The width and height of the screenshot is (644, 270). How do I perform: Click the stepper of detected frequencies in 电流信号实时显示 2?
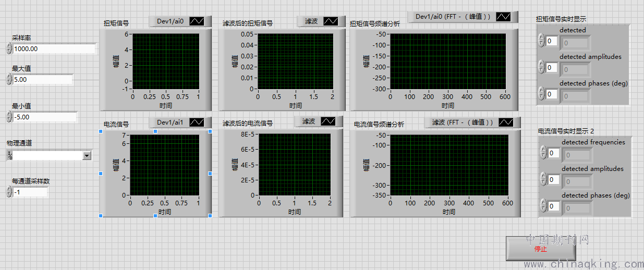pyautogui.click(x=543, y=153)
